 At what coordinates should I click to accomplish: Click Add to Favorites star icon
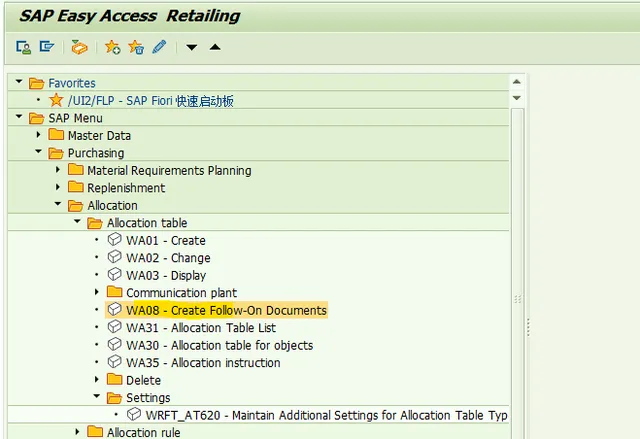click(112, 47)
